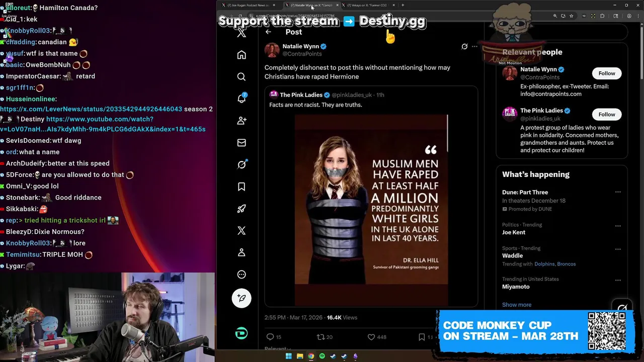
Task: Click the 2:55 PM Mar 17, 2026 timestamp
Action: pyautogui.click(x=293, y=318)
